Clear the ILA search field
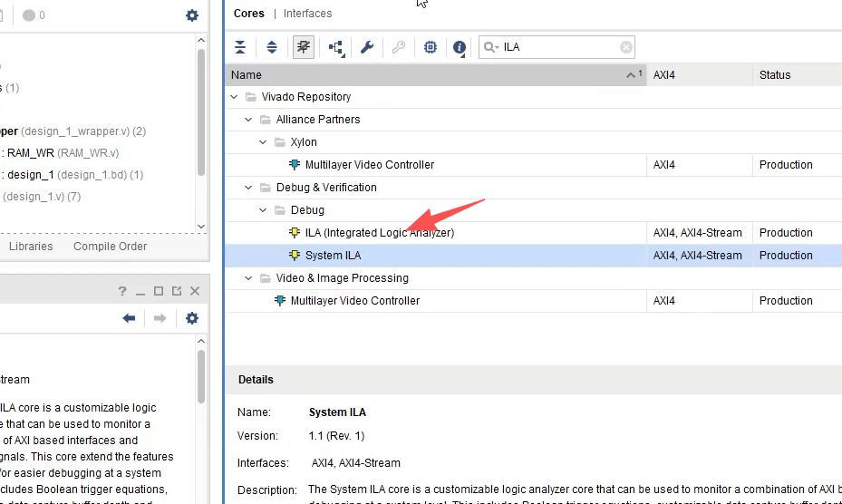The height and width of the screenshot is (504, 842). coord(625,47)
